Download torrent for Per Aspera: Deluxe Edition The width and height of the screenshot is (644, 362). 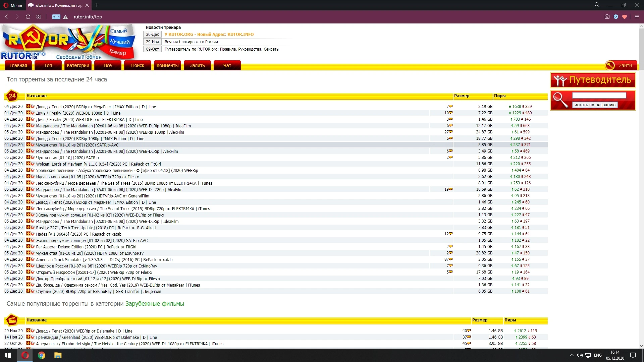(x=28, y=247)
